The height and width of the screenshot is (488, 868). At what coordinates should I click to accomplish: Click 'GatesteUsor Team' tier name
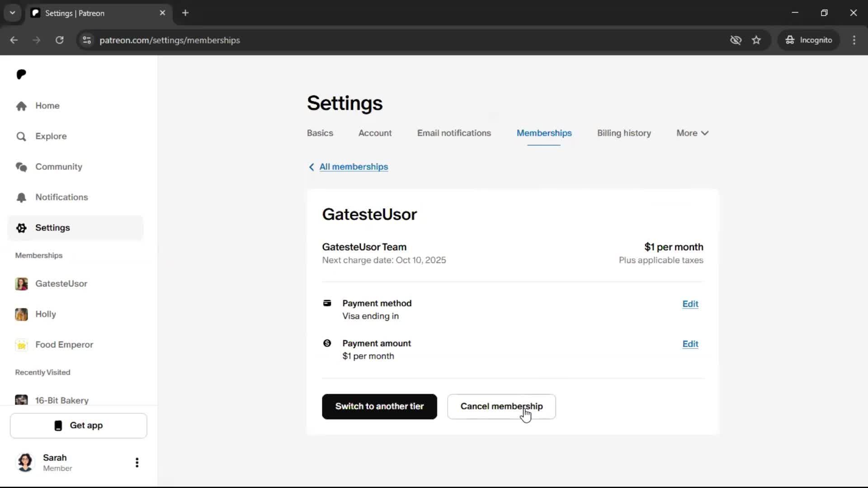tap(364, 247)
